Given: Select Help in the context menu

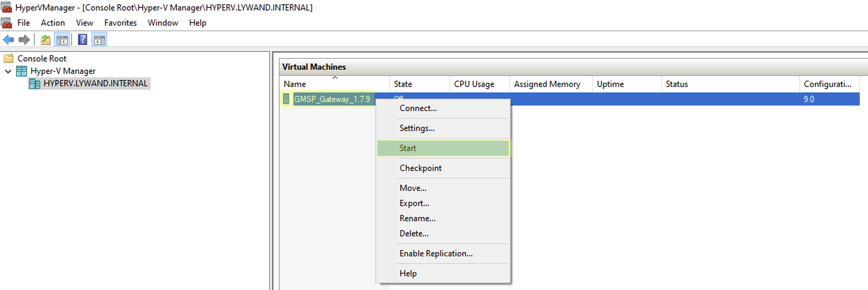Looking at the screenshot, I should pos(443,273).
